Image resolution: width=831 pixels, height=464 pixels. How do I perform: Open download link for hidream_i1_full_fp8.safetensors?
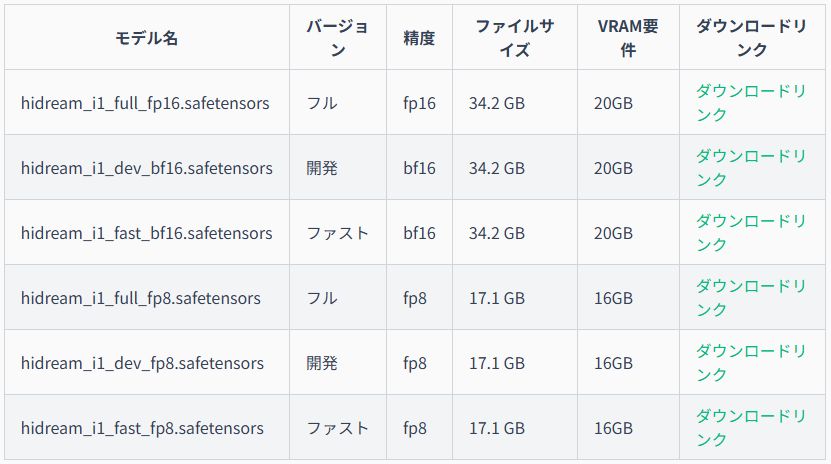[750, 298]
